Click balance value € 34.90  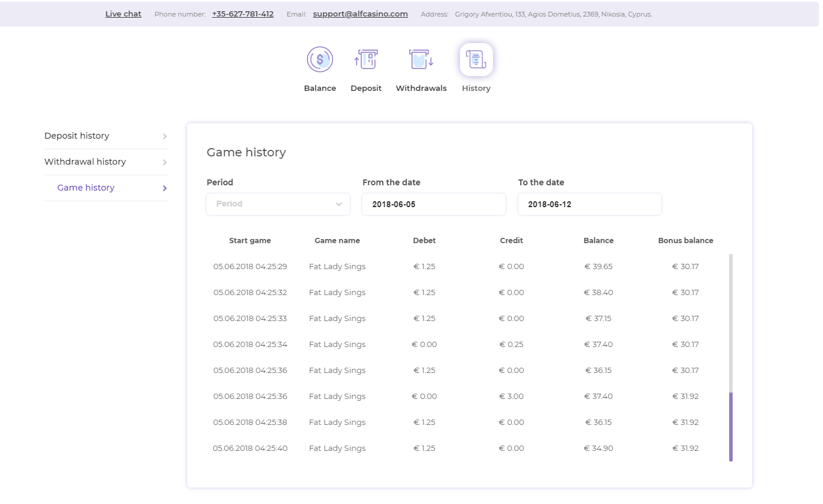599,449
